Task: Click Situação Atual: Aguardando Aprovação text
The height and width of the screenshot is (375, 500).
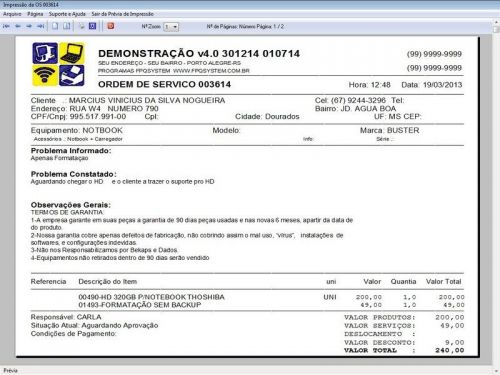Action: tap(94, 325)
